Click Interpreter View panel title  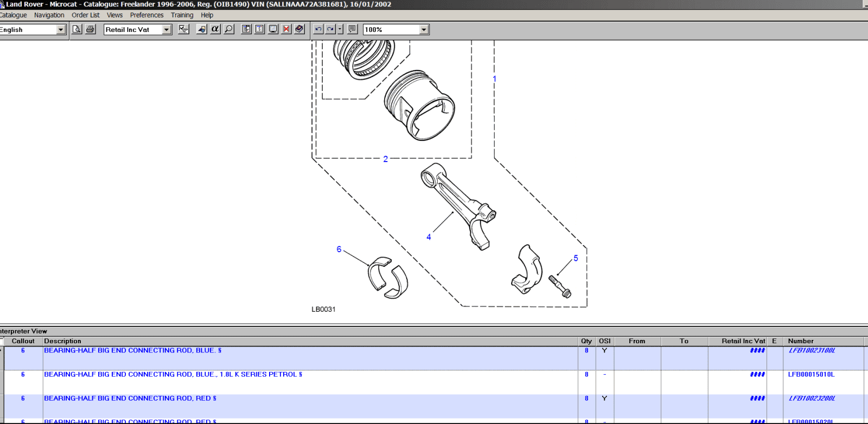pos(23,331)
